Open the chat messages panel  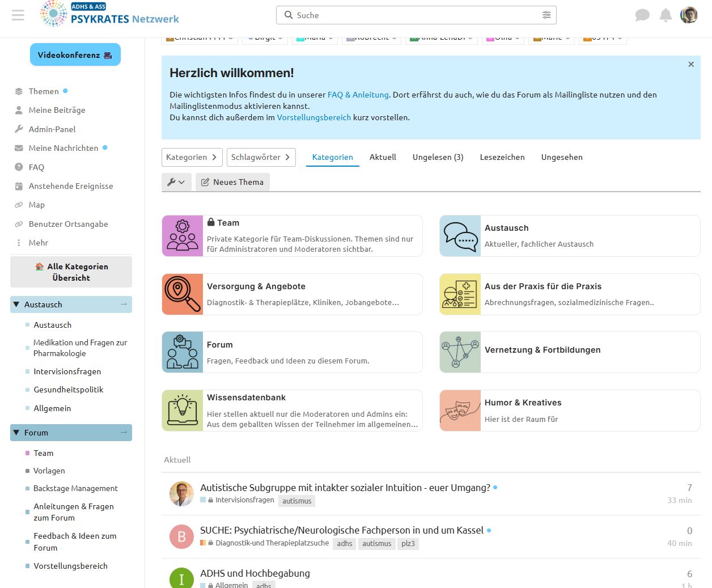tap(642, 15)
